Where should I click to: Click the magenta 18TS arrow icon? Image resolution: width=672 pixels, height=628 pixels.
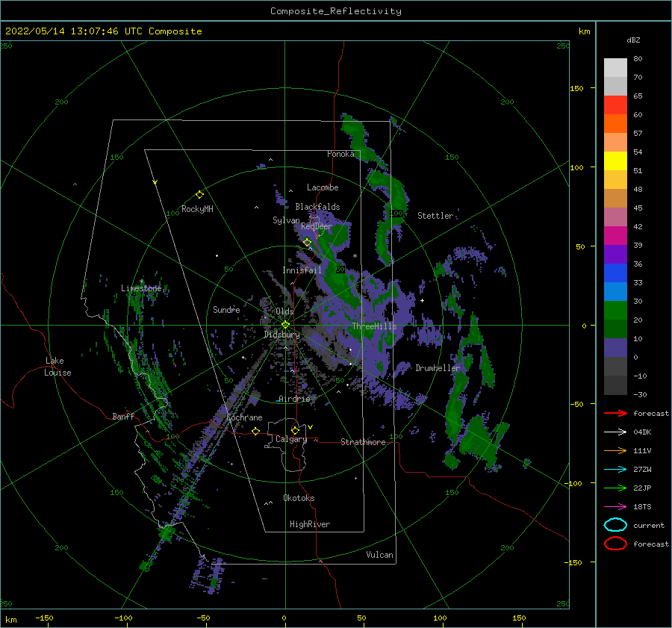615,507
